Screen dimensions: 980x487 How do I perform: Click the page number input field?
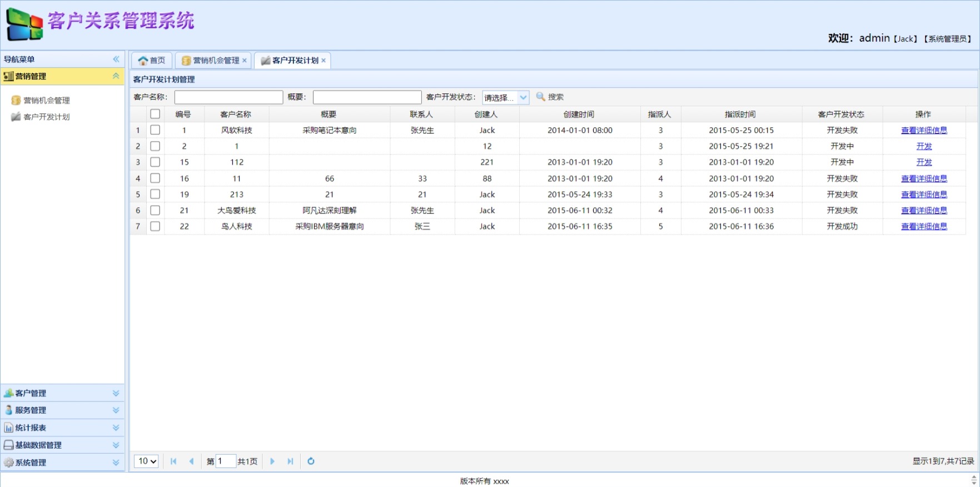(x=226, y=461)
